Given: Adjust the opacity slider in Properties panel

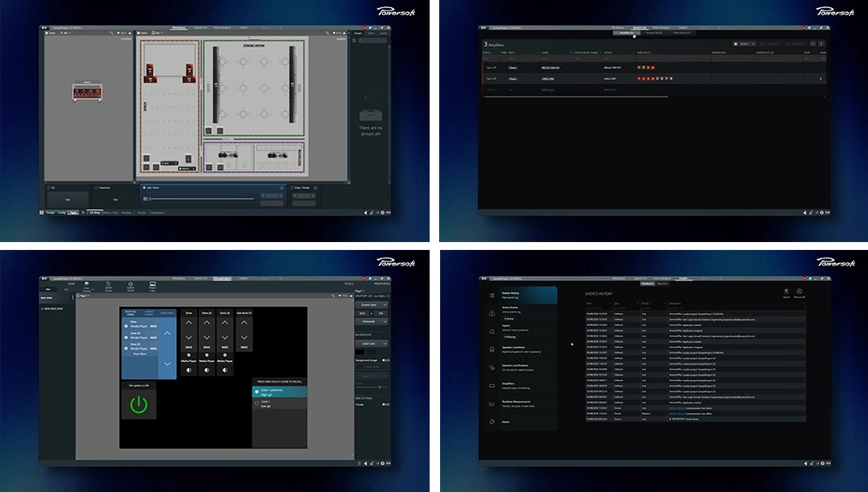Looking at the screenshot, I should click(x=367, y=387).
